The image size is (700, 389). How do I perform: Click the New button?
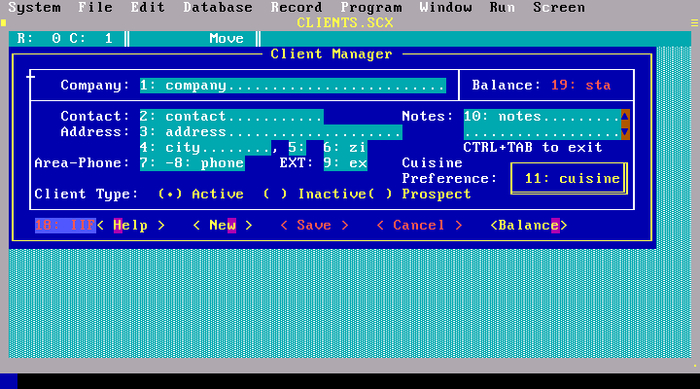(x=222, y=226)
